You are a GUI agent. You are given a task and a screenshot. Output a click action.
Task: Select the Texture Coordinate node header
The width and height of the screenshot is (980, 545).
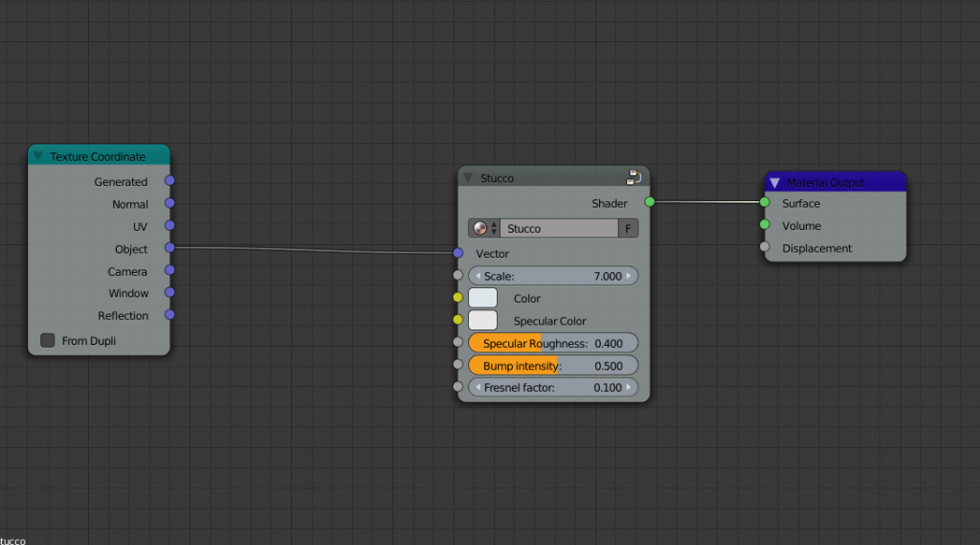point(99,156)
